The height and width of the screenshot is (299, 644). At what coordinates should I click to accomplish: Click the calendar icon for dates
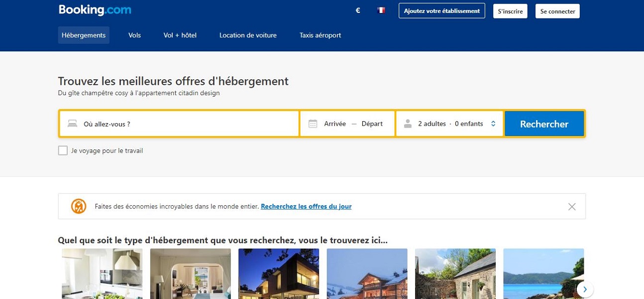(313, 124)
